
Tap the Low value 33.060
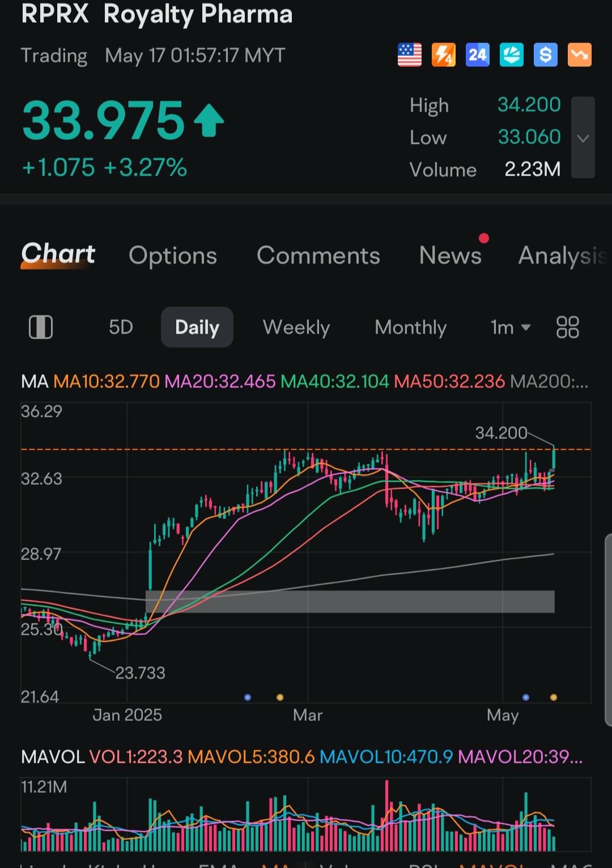(x=529, y=137)
